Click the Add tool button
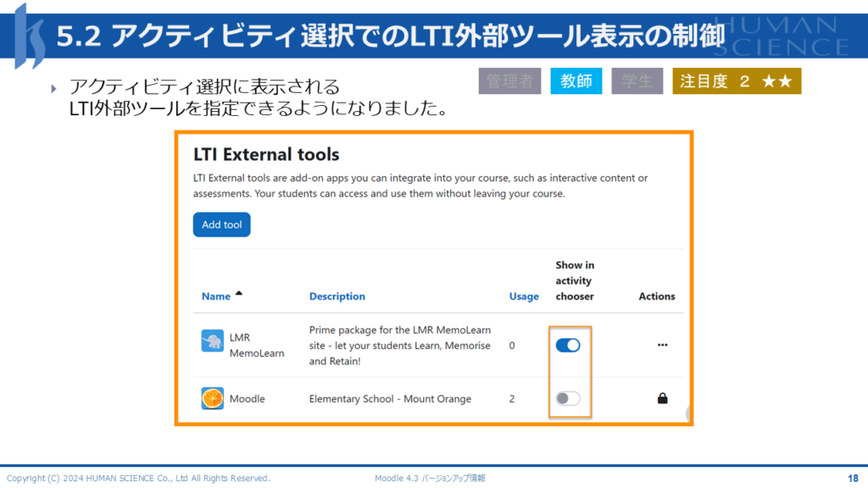The image size is (868, 488). (221, 225)
